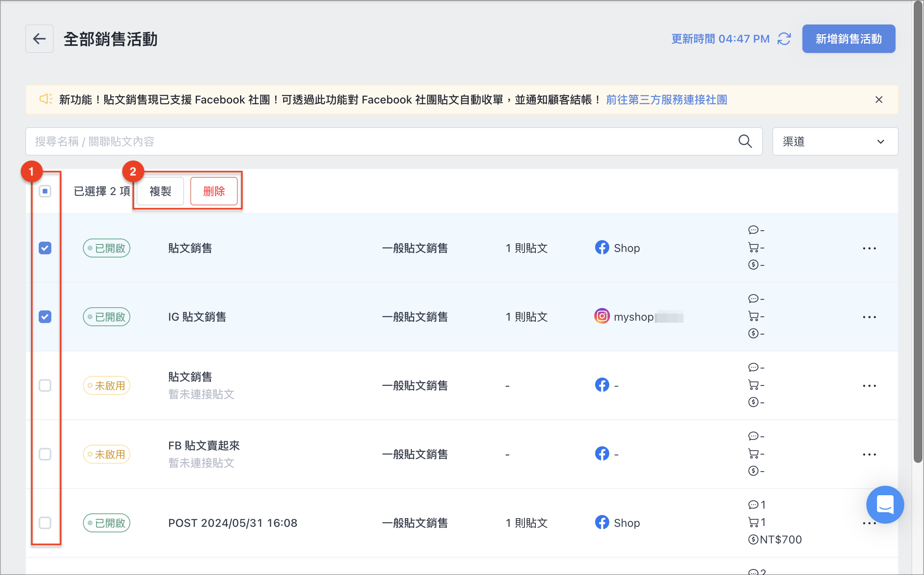
Task: Open the 渠道 channel dropdown
Action: pos(835,141)
